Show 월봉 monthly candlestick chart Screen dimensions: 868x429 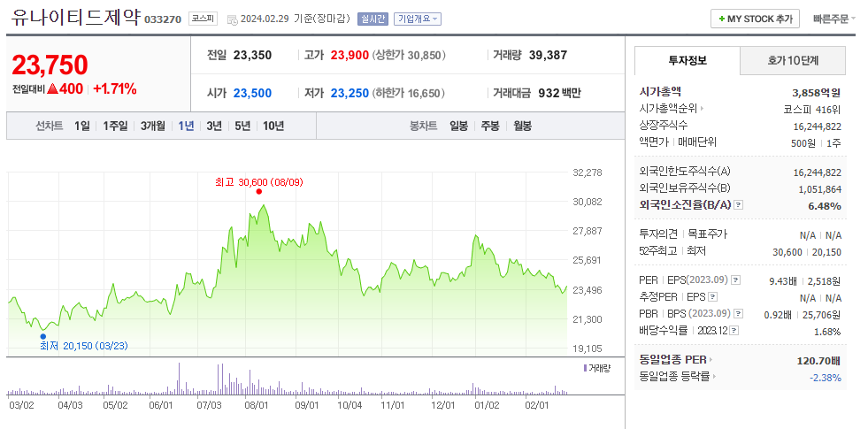pyautogui.click(x=522, y=126)
